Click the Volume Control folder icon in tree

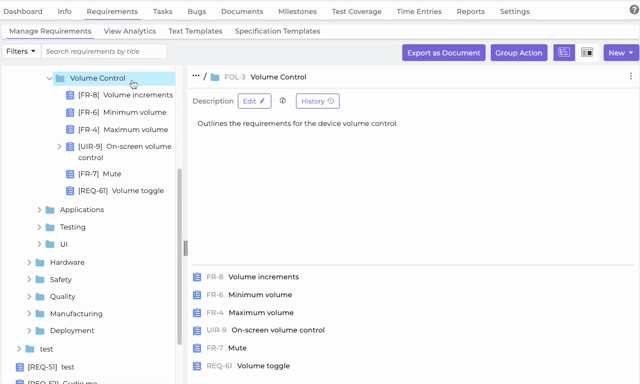[x=60, y=78]
